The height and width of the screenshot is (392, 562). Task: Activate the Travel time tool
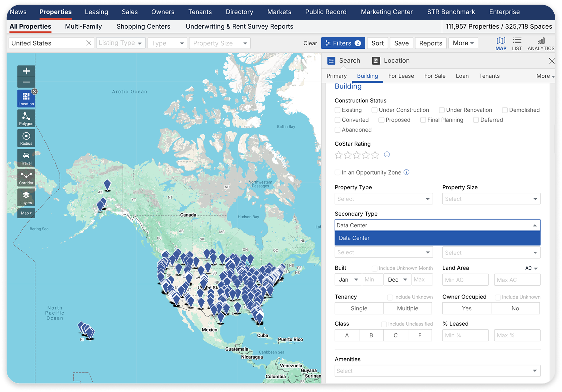[26, 158]
